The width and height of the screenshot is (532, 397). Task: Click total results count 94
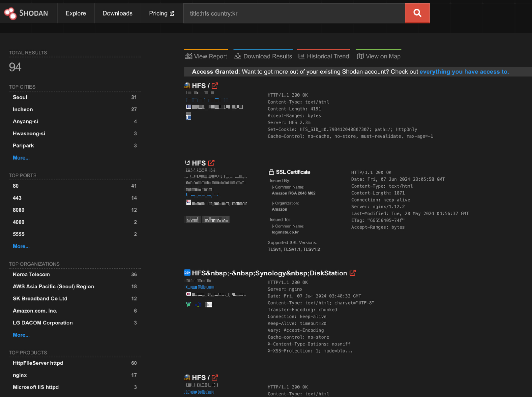(x=15, y=67)
